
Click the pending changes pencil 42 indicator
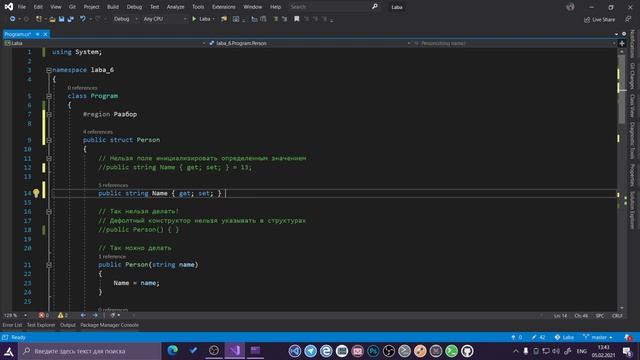(538, 338)
